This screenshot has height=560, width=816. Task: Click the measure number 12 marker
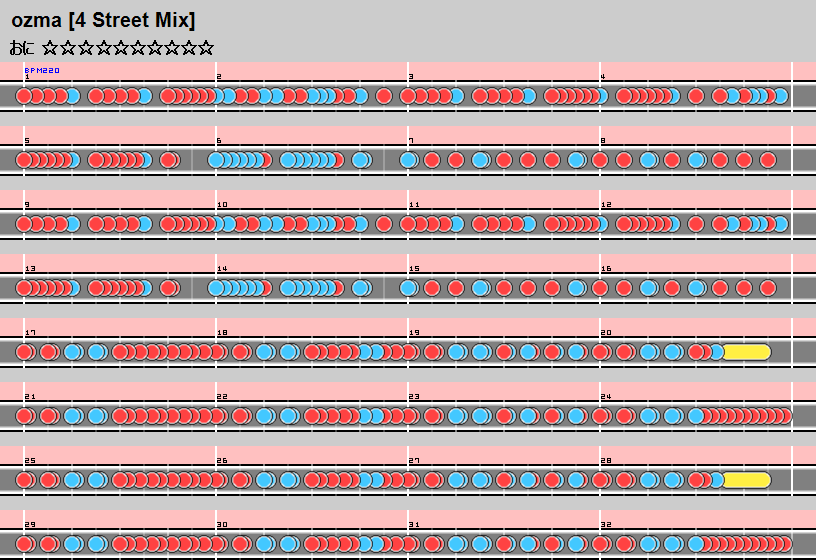click(606, 205)
